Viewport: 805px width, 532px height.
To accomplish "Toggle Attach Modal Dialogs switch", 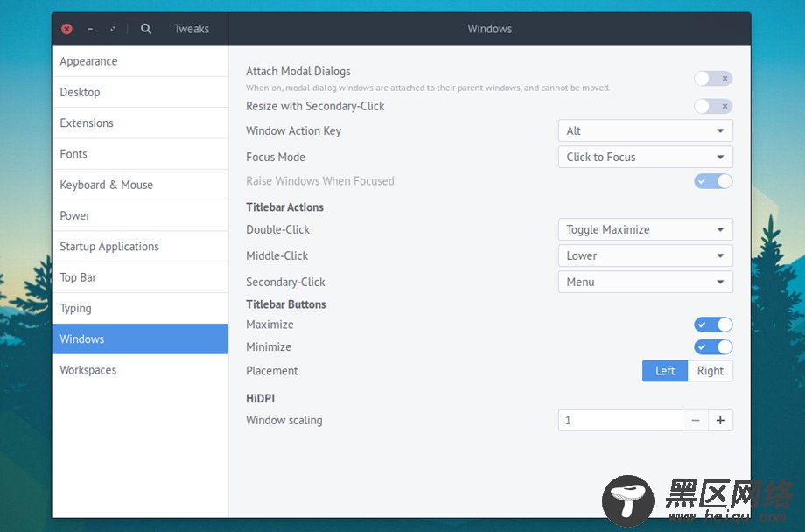I will tap(713, 79).
